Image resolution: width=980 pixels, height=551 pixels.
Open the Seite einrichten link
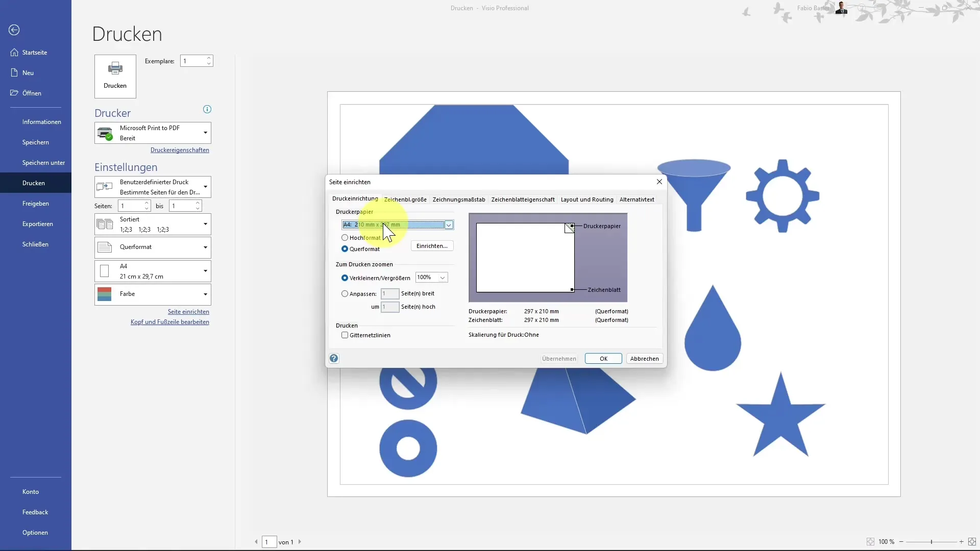[x=188, y=312]
